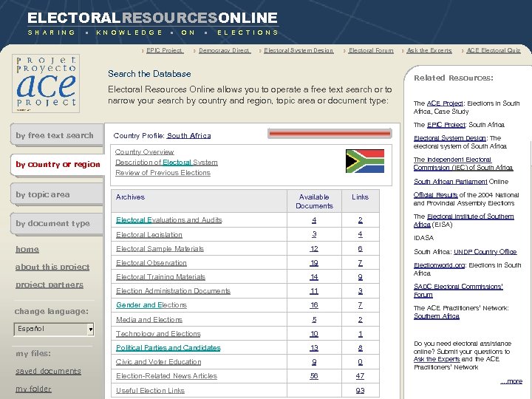Open Electionworld.org link
Viewport: 532px width, 399px height.
440,265
